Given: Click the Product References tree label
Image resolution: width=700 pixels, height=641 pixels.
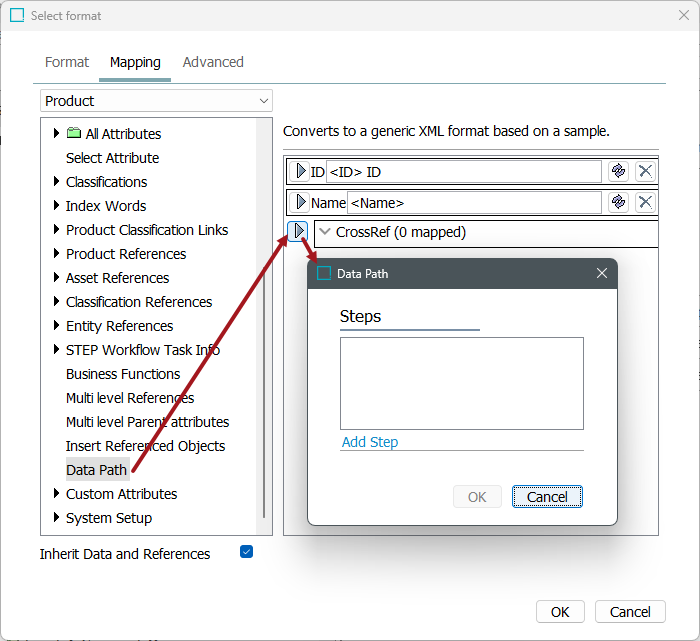Looking at the screenshot, I should point(126,254).
